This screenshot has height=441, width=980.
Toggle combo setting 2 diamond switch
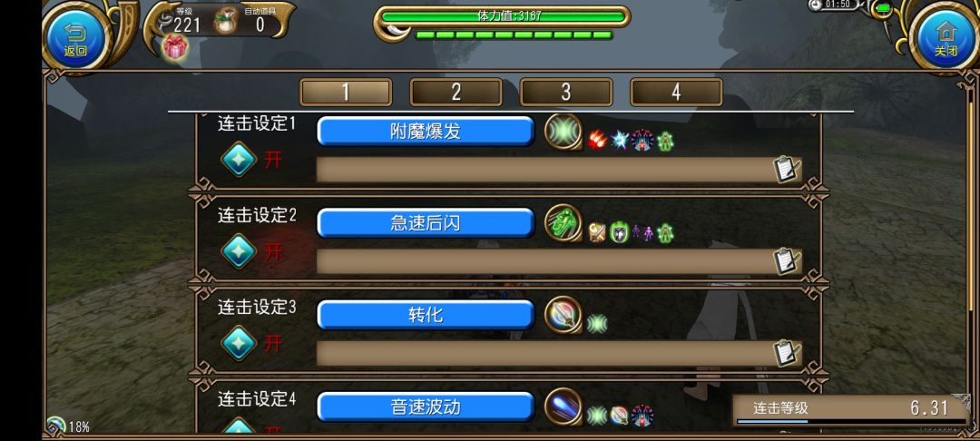pos(239,251)
